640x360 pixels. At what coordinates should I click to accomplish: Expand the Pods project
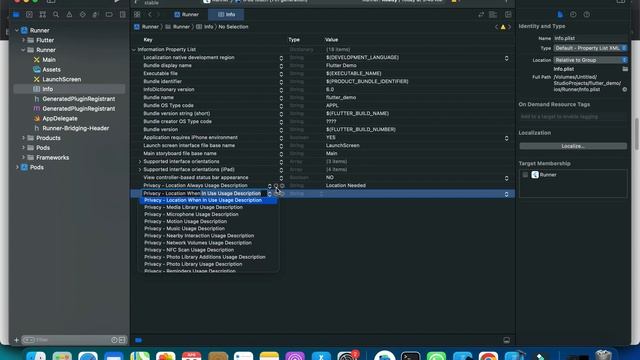pyautogui.click(x=17, y=167)
